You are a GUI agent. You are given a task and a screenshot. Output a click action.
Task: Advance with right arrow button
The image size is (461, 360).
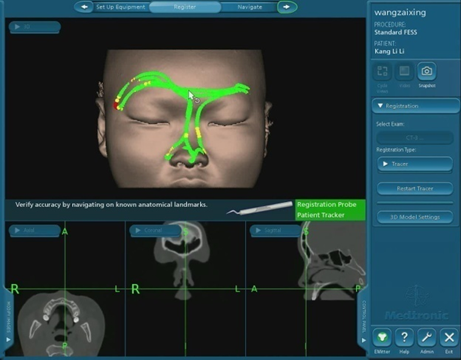click(287, 7)
